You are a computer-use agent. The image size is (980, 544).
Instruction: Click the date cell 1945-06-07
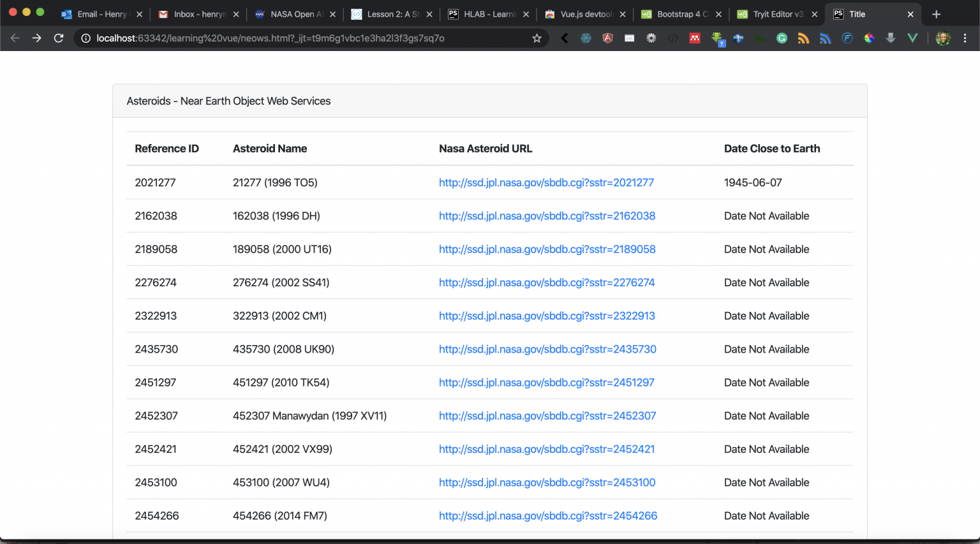point(753,182)
